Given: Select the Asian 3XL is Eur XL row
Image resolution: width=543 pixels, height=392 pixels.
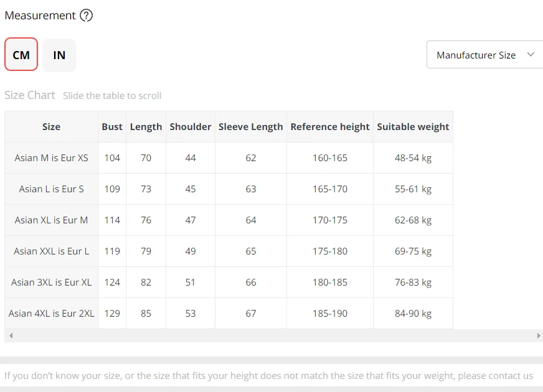Looking at the screenshot, I should click(52, 282).
